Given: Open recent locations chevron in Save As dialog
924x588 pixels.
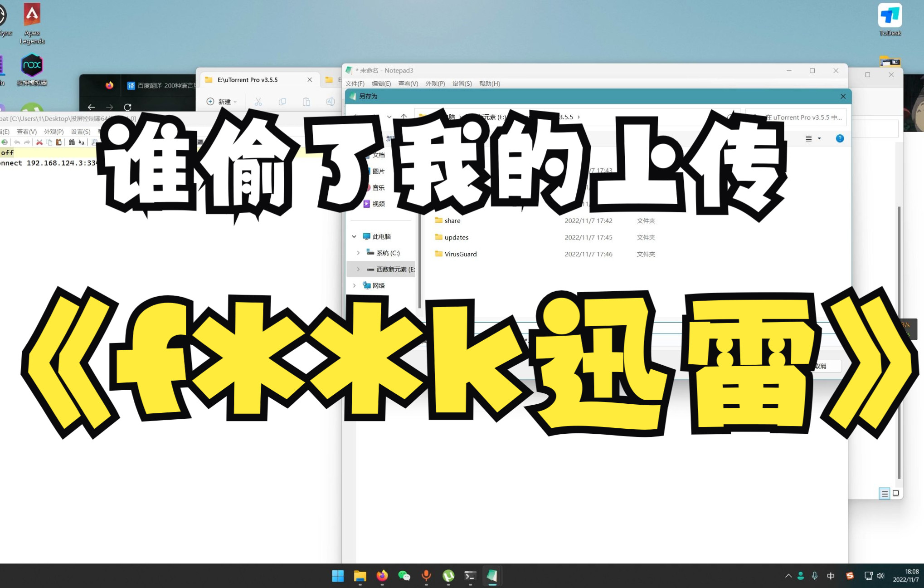Looking at the screenshot, I should pyautogui.click(x=389, y=117).
